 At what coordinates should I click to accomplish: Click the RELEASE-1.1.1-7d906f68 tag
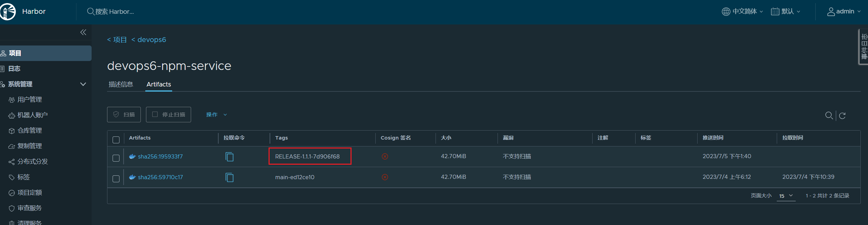[307, 156]
